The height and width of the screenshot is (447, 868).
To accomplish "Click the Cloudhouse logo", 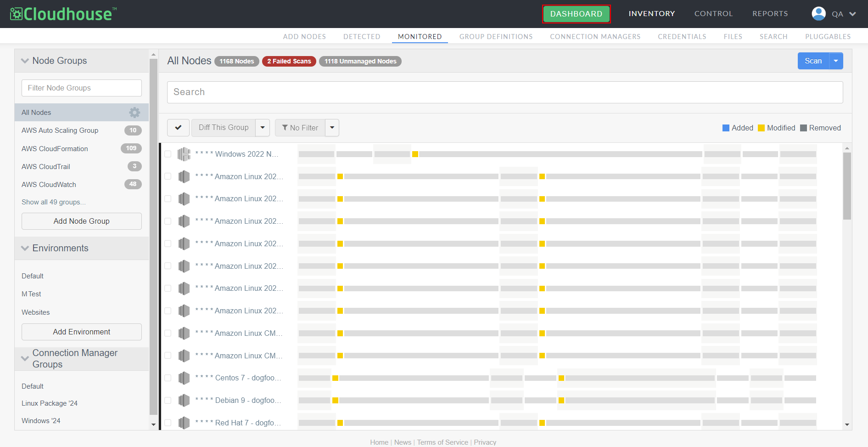I will 63,14.
